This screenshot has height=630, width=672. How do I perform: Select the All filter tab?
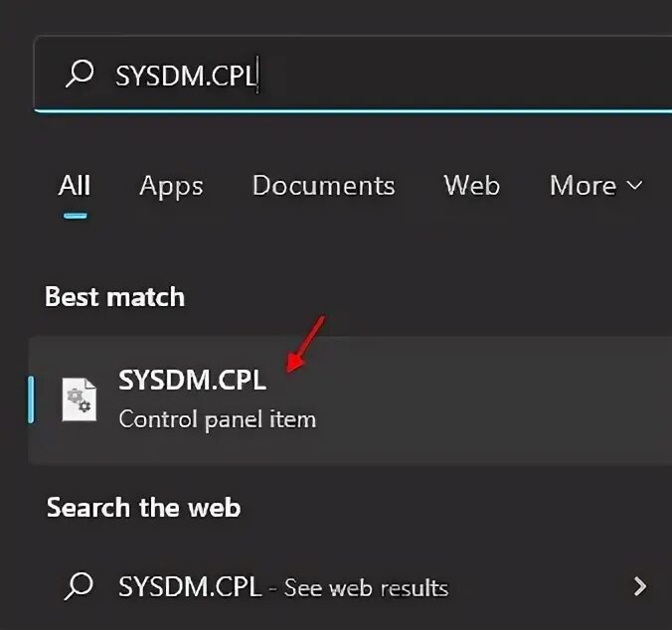[75, 186]
